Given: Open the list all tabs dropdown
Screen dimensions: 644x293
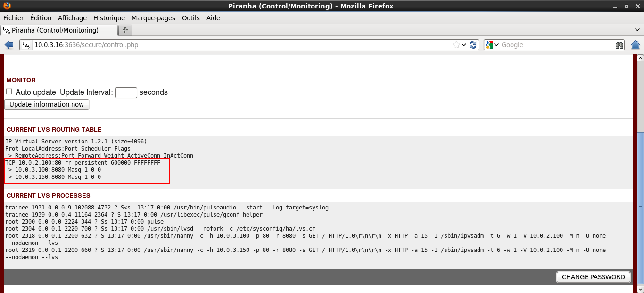Looking at the screenshot, I should [x=637, y=30].
